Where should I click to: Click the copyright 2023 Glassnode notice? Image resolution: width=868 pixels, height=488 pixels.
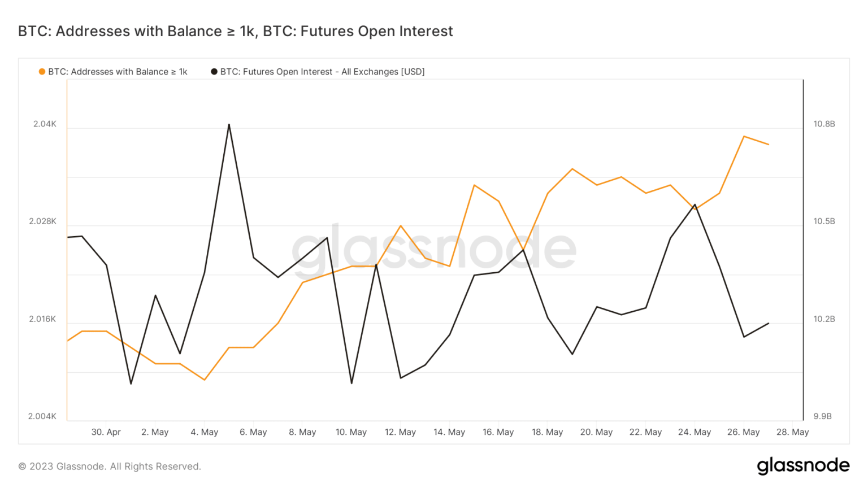coord(110,467)
